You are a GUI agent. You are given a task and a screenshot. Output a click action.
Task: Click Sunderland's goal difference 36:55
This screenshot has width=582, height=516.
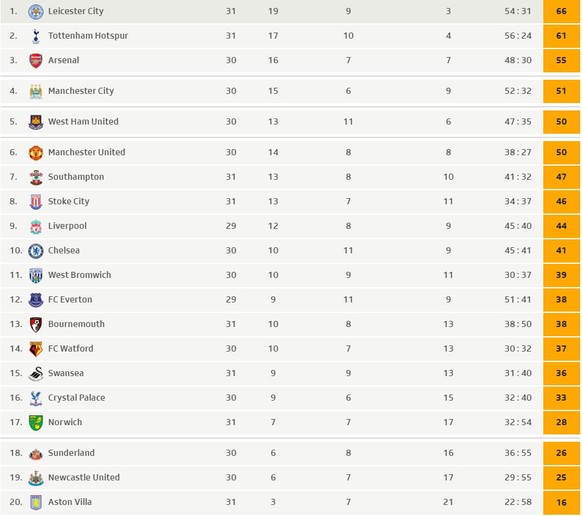(x=518, y=453)
